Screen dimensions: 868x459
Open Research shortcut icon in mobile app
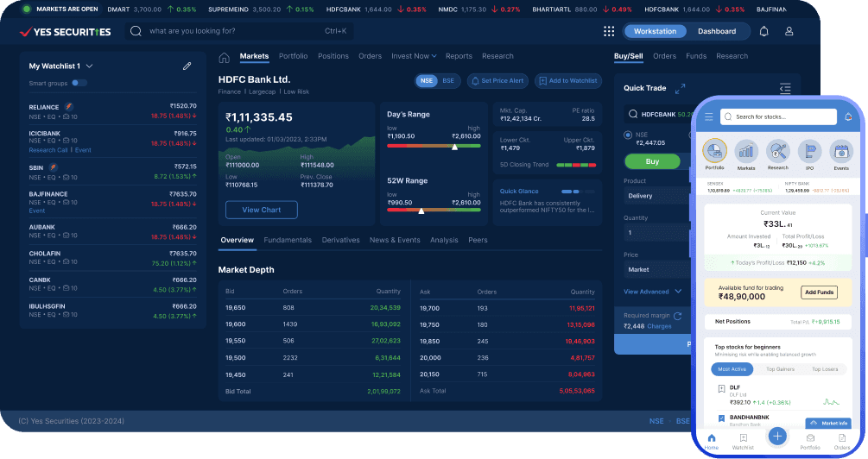[x=778, y=152]
